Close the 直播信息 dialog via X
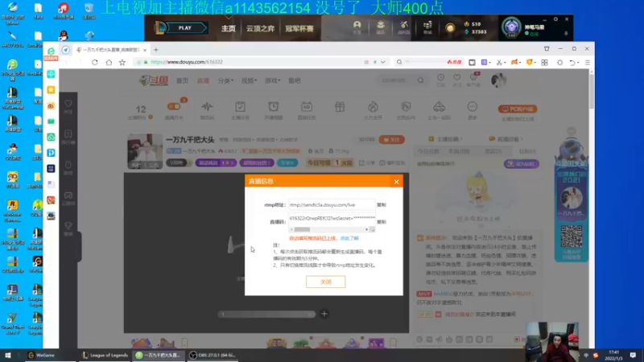 coord(396,182)
